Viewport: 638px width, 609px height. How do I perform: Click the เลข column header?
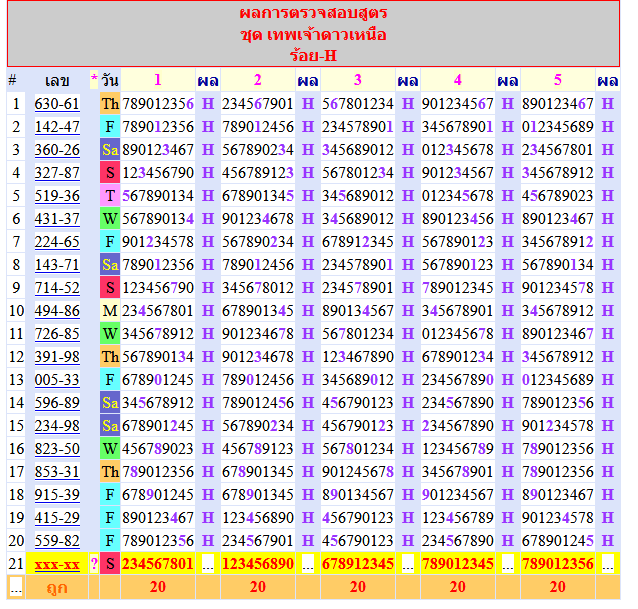pos(57,80)
